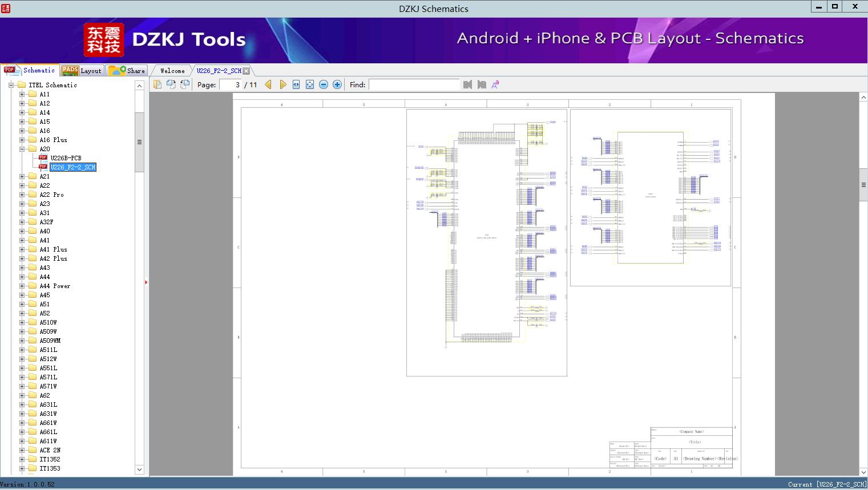Expand the A11 folder

(22, 94)
